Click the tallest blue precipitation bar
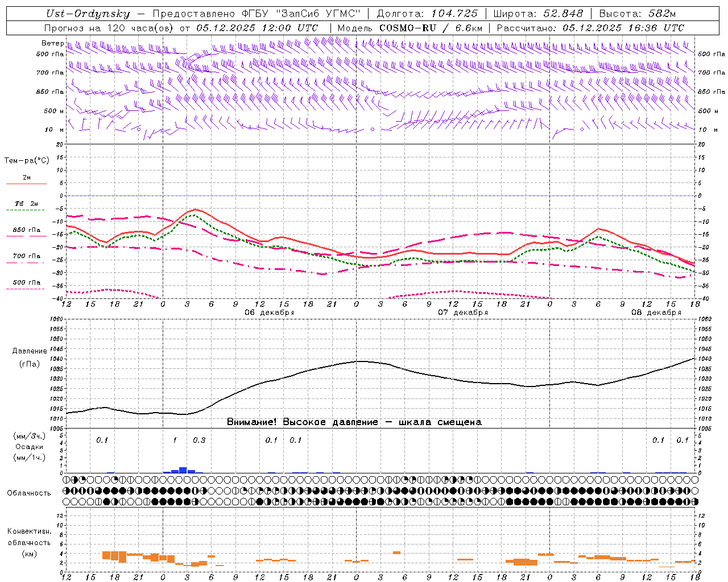Viewport: 728px width, 582px height. tap(183, 470)
